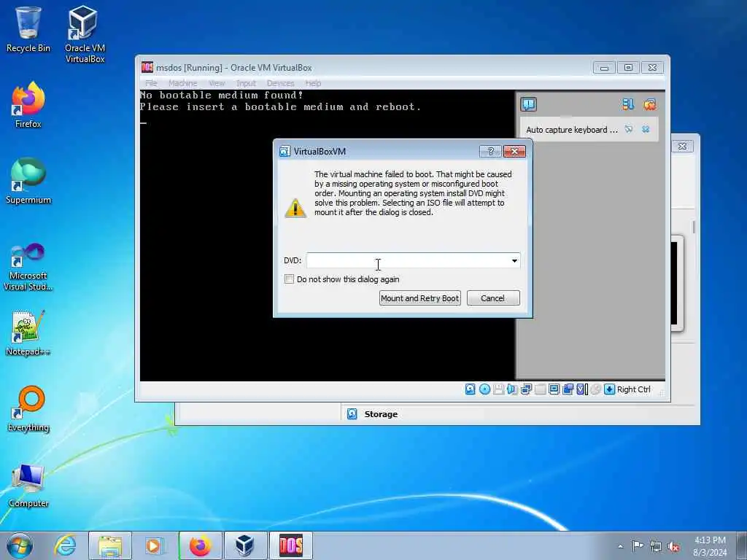This screenshot has width=747, height=560.
Task: Click the delete all notifications icon
Action: (649, 104)
